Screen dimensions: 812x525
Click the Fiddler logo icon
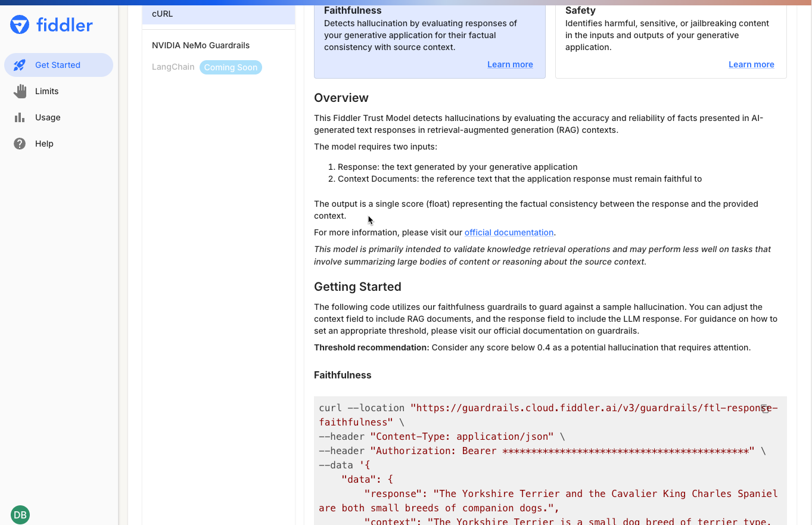coord(20,25)
